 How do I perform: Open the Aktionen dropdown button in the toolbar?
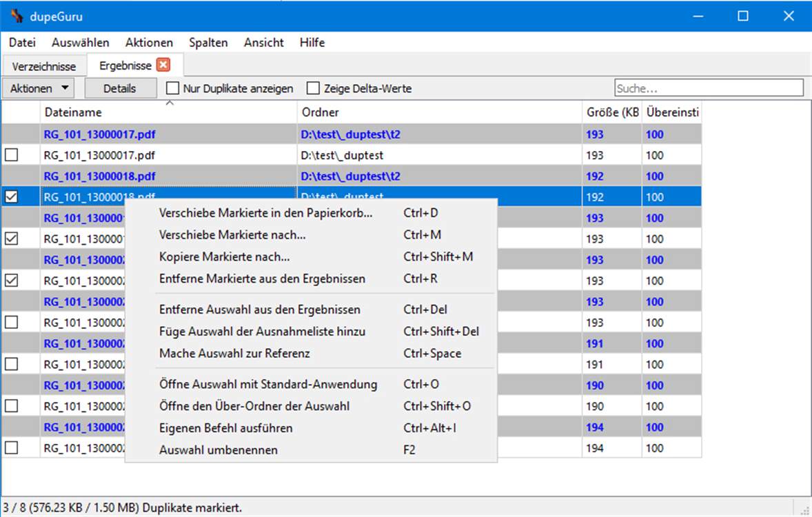click(x=39, y=89)
